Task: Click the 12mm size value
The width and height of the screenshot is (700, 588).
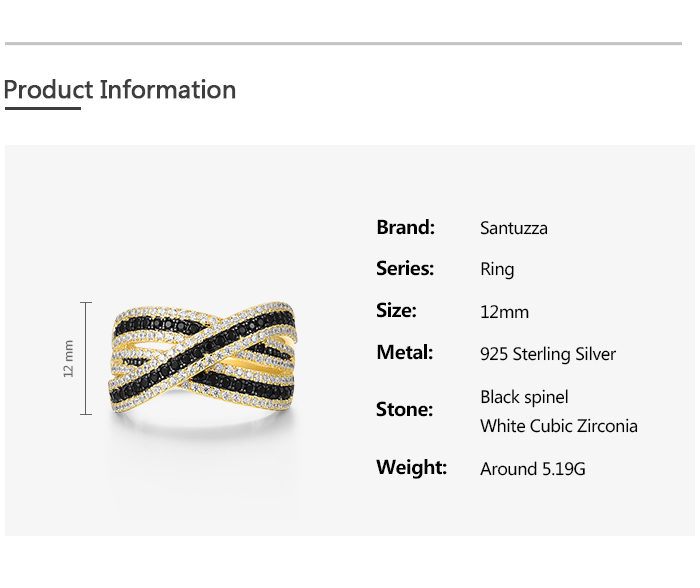Action: coord(504,312)
